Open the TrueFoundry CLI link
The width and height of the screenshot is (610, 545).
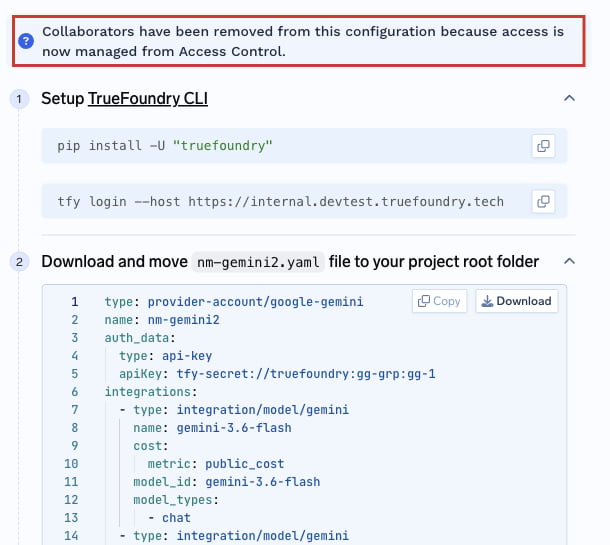(148, 98)
